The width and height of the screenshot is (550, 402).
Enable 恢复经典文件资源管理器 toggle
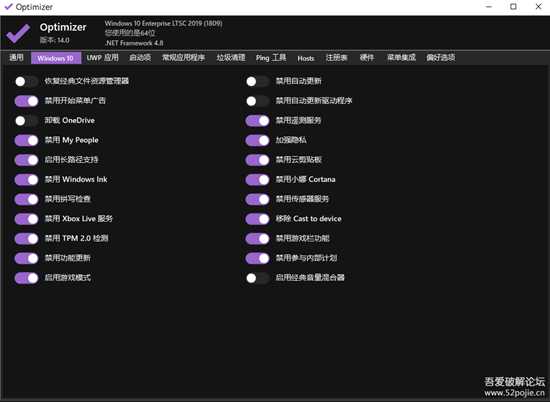tap(26, 81)
